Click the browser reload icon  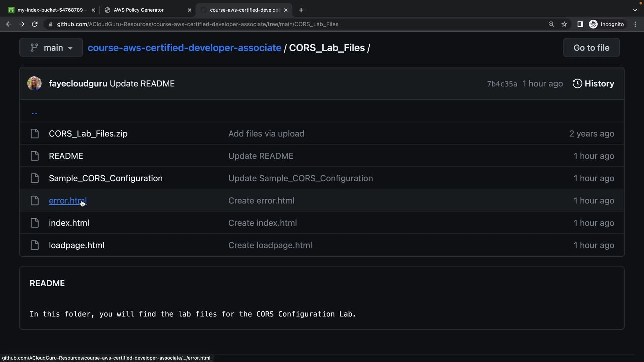pos(35,24)
